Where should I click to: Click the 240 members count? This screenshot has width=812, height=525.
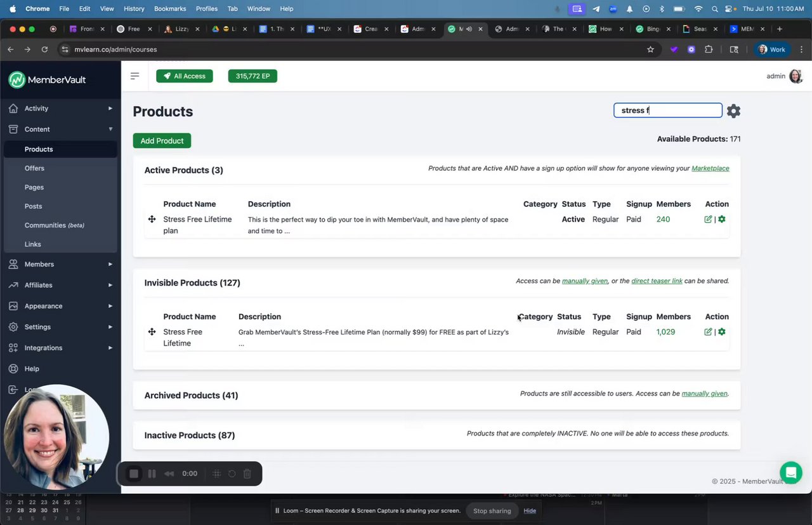pos(663,220)
